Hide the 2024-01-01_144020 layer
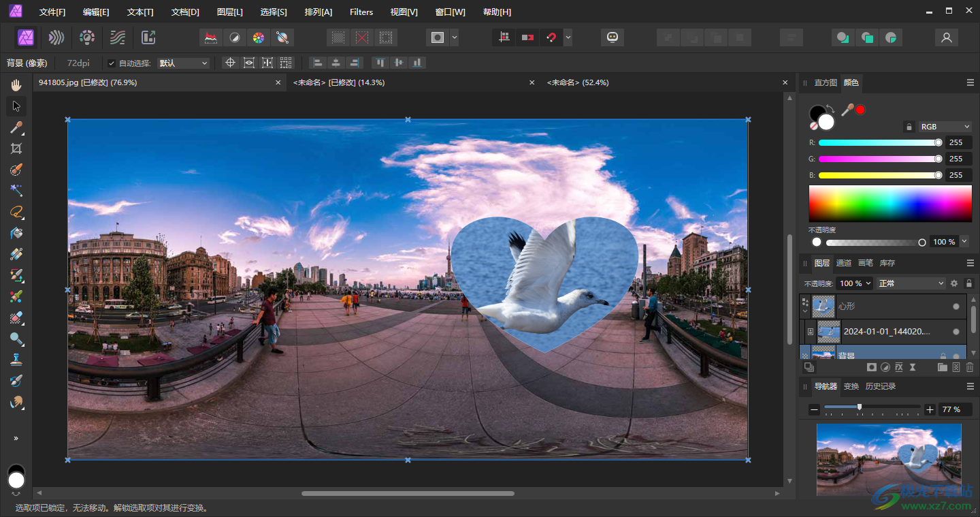 [956, 332]
